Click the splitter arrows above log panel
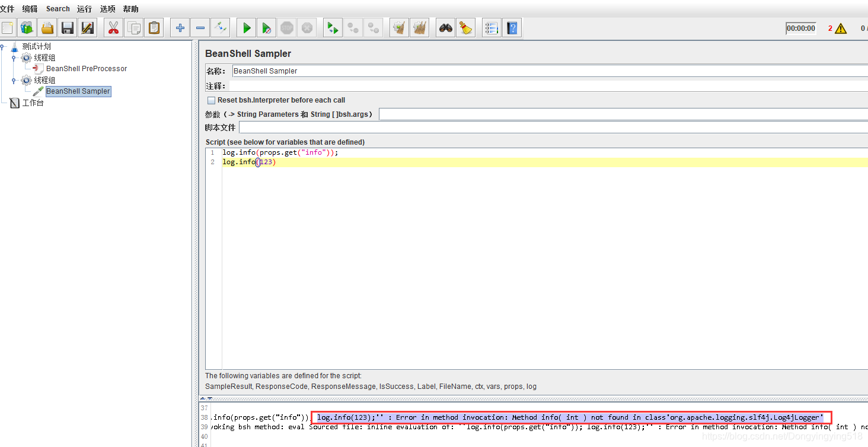Image resolution: width=868 pixels, height=447 pixels. pos(206,399)
